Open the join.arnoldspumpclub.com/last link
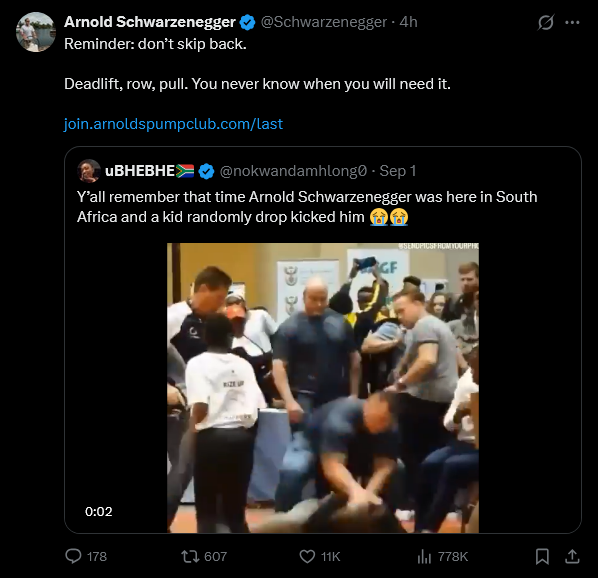The image size is (598, 578). click(173, 124)
